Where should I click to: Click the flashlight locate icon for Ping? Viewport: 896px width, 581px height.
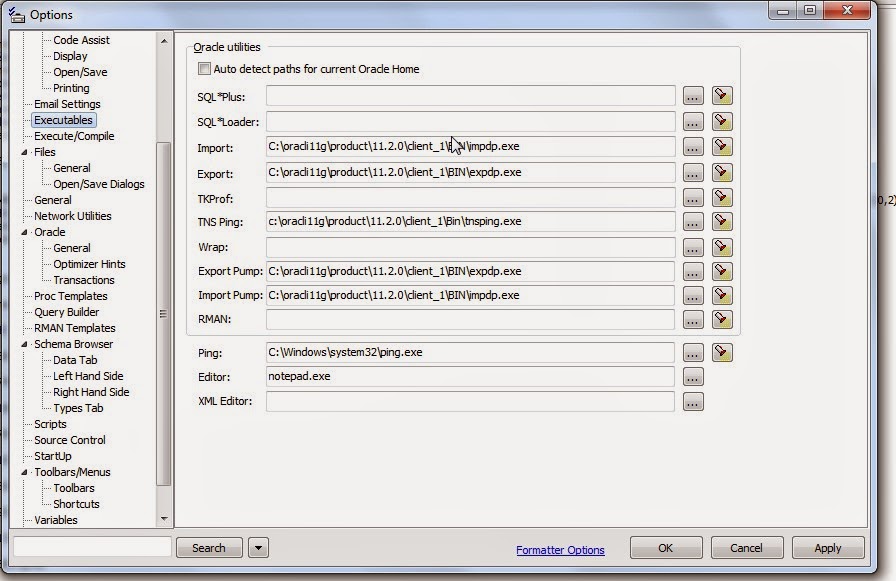click(722, 352)
